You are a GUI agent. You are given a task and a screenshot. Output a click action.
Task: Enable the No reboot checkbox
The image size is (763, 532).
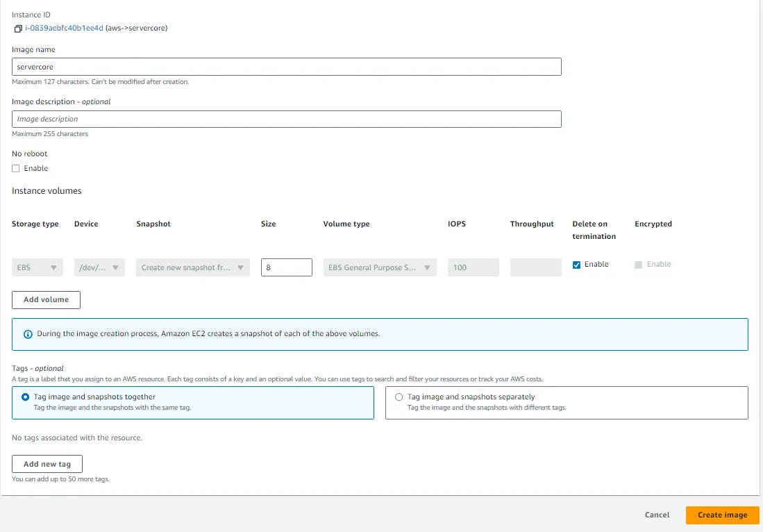coord(16,169)
